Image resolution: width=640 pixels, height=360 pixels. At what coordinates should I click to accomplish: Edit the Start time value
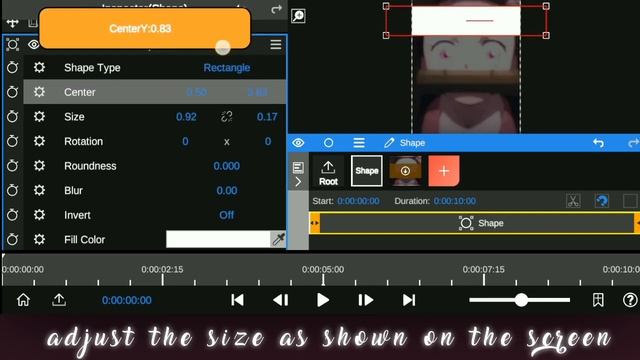pos(358,201)
